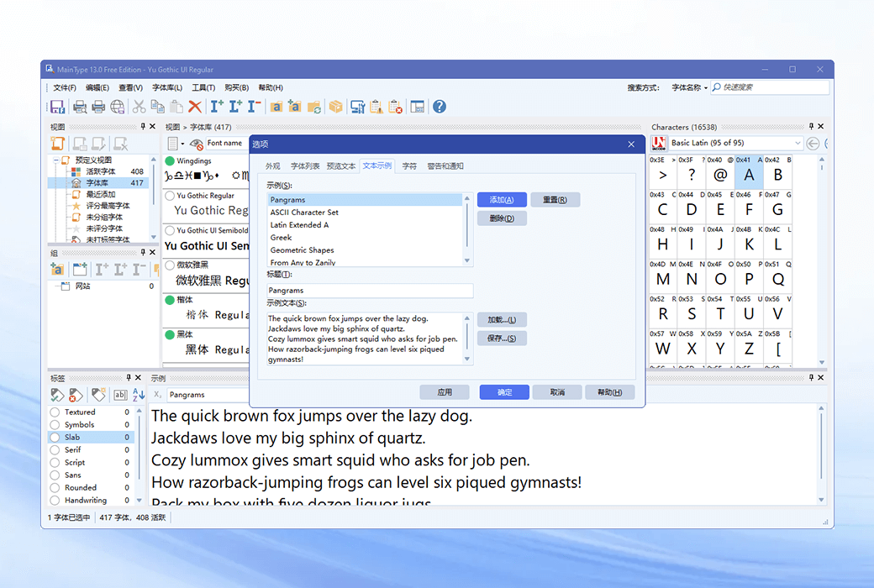Screen dimensions: 874x588
Task: Click the copy icon in the toolbar
Action: (x=158, y=107)
